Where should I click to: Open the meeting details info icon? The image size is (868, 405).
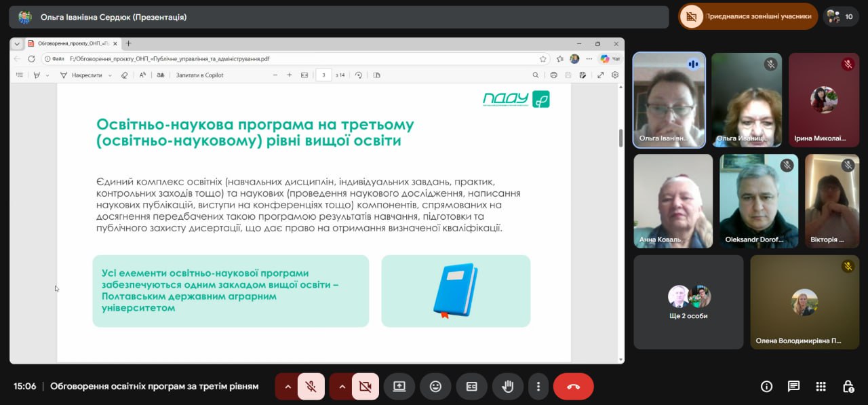(x=766, y=387)
